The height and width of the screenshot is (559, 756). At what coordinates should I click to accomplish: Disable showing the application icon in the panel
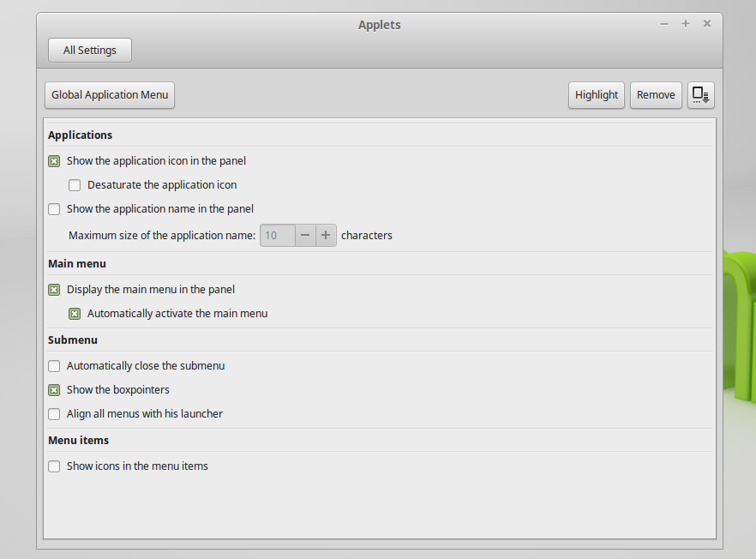[x=54, y=160]
